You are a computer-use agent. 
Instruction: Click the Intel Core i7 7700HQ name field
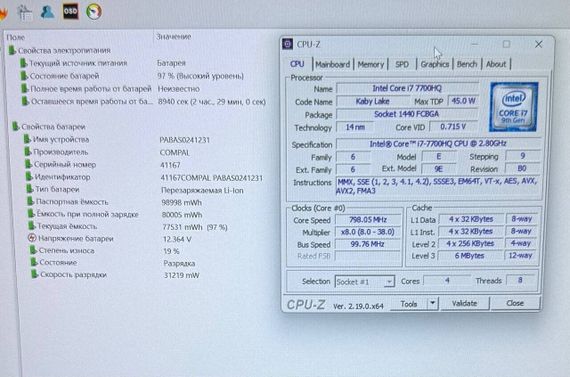pyautogui.click(x=407, y=88)
